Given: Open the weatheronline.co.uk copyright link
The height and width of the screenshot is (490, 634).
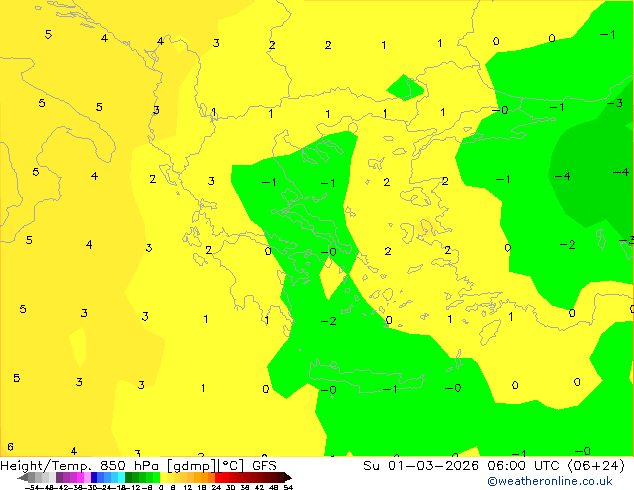Looking at the screenshot, I should click(549, 481).
